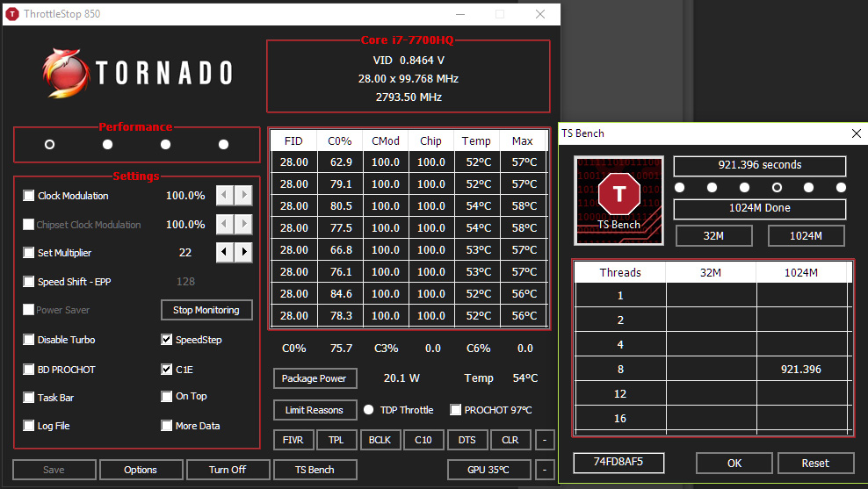Viewport: 868px width, 489px height.
Task: Click OK in the TS Bench window
Action: [x=734, y=463]
